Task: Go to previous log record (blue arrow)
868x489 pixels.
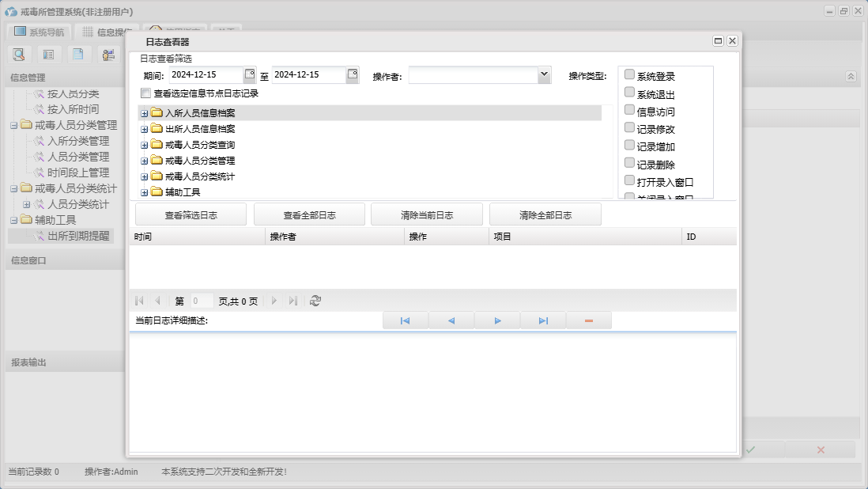Action: [x=451, y=320]
